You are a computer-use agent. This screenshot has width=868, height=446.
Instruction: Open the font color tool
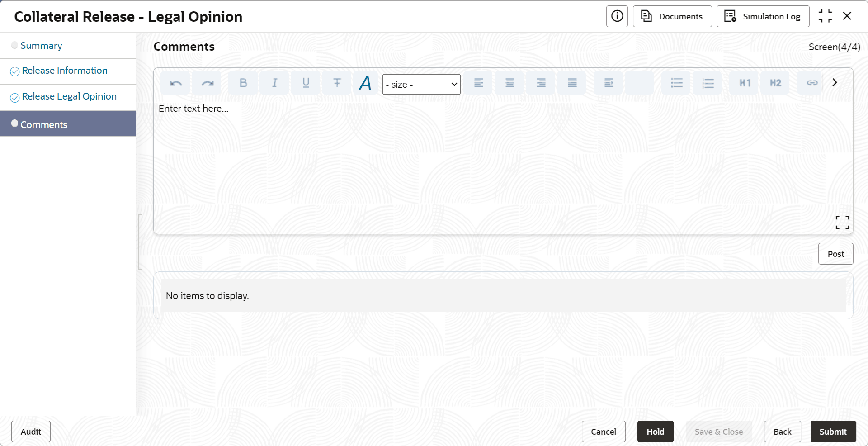pos(365,83)
